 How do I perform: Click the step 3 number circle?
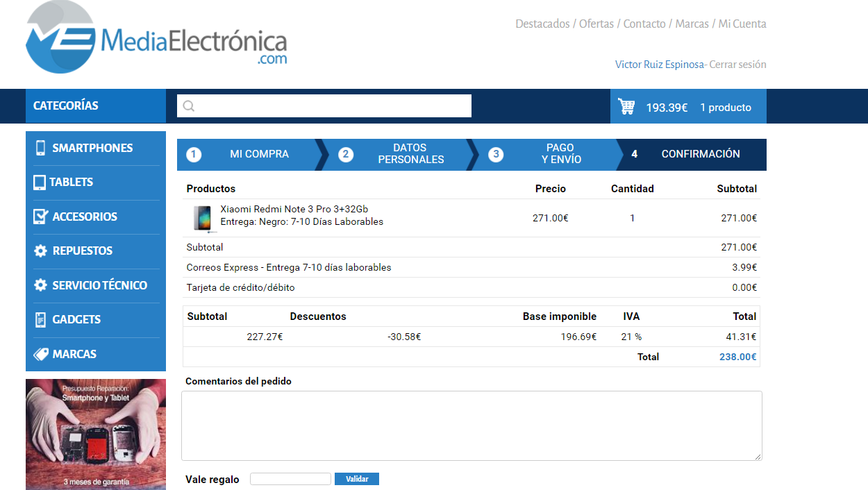(x=496, y=154)
